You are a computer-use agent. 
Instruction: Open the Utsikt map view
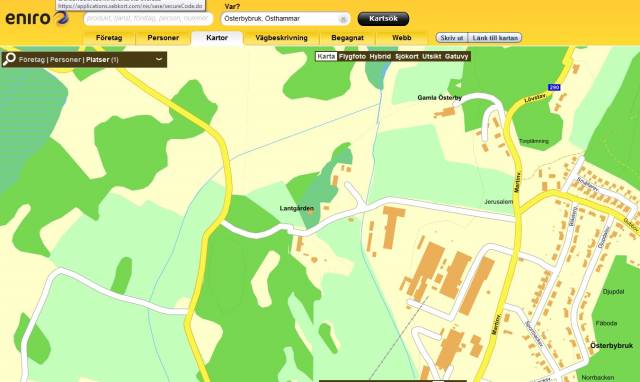(x=431, y=56)
